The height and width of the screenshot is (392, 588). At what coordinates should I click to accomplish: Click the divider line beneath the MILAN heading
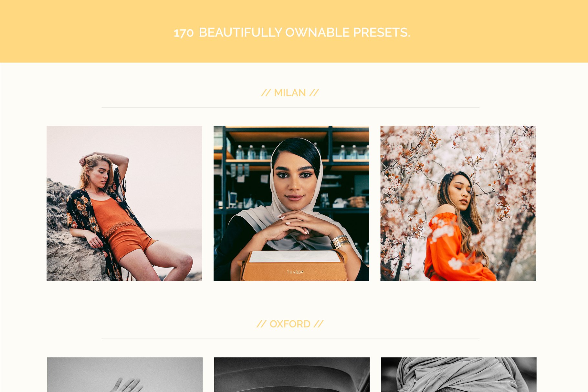tap(290, 108)
